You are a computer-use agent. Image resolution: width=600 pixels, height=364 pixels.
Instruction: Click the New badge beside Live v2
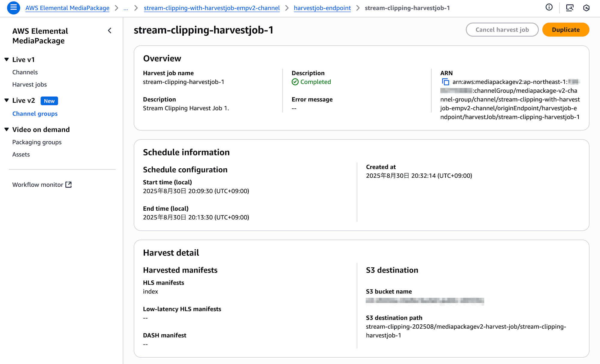coord(49,101)
